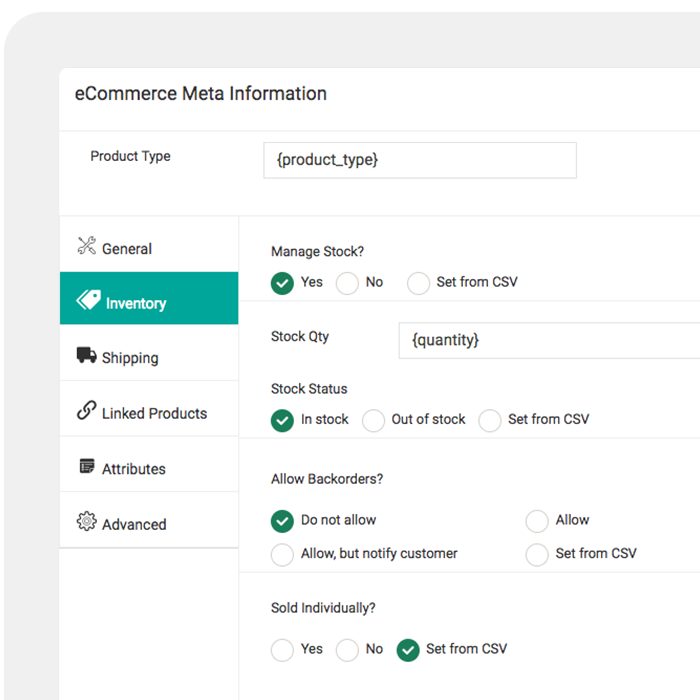Choose Set from CSV for Stock Status
Viewport: 700px width, 700px height.
[x=490, y=421]
